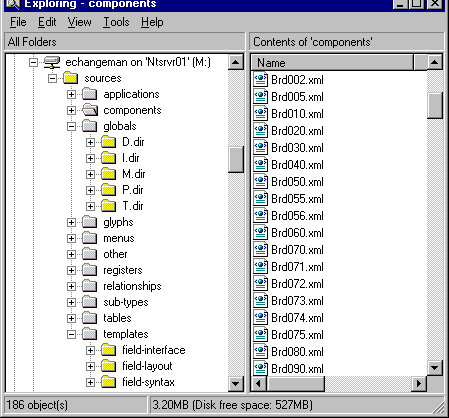This screenshot has height=418, width=449.
Task: Open the View menu
Action: point(79,22)
